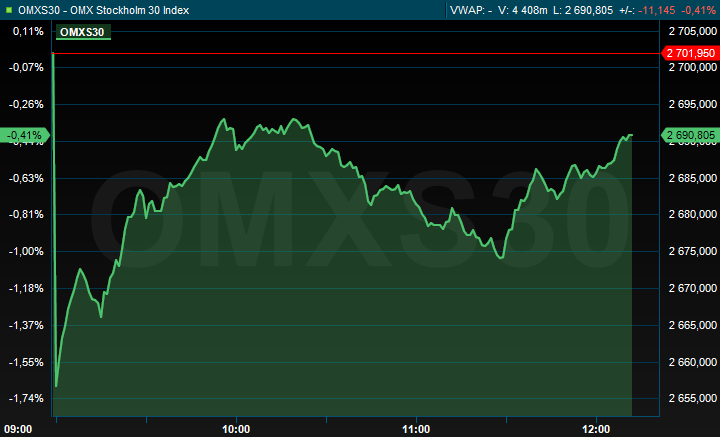Click the red 2 701,950 previous-close price tag

[x=691, y=53]
